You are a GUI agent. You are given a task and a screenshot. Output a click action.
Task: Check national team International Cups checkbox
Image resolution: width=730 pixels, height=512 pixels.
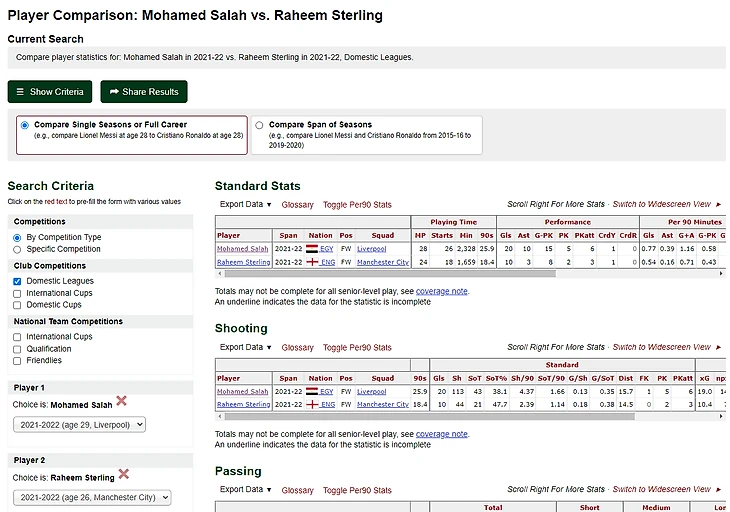pyautogui.click(x=17, y=337)
